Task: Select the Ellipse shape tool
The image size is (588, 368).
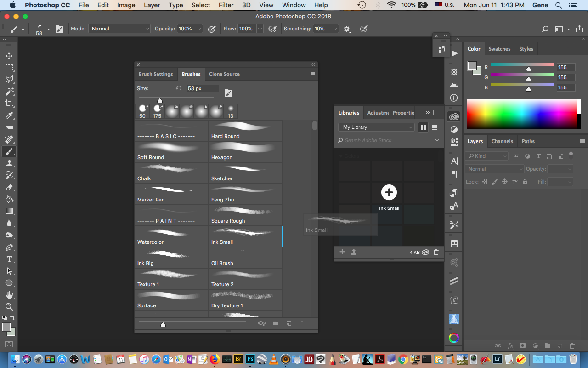Action: point(9,283)
